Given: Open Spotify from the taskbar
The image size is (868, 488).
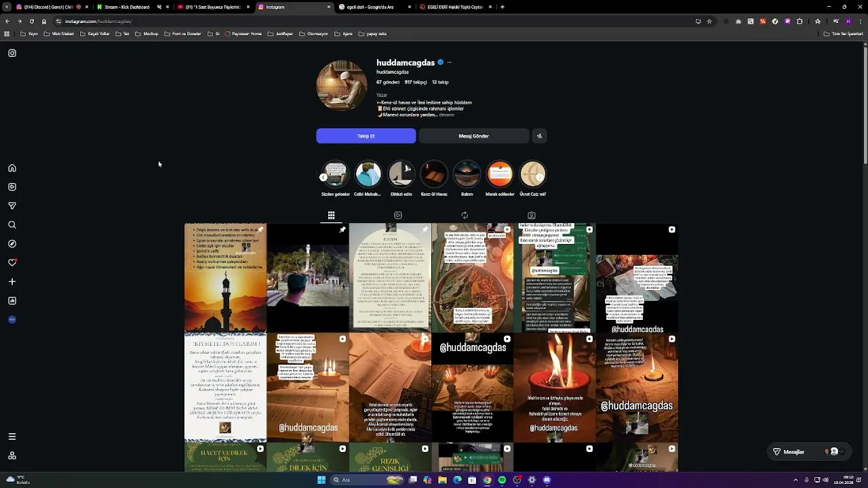Looking at the screenshot, I should [x=502, y=480].
